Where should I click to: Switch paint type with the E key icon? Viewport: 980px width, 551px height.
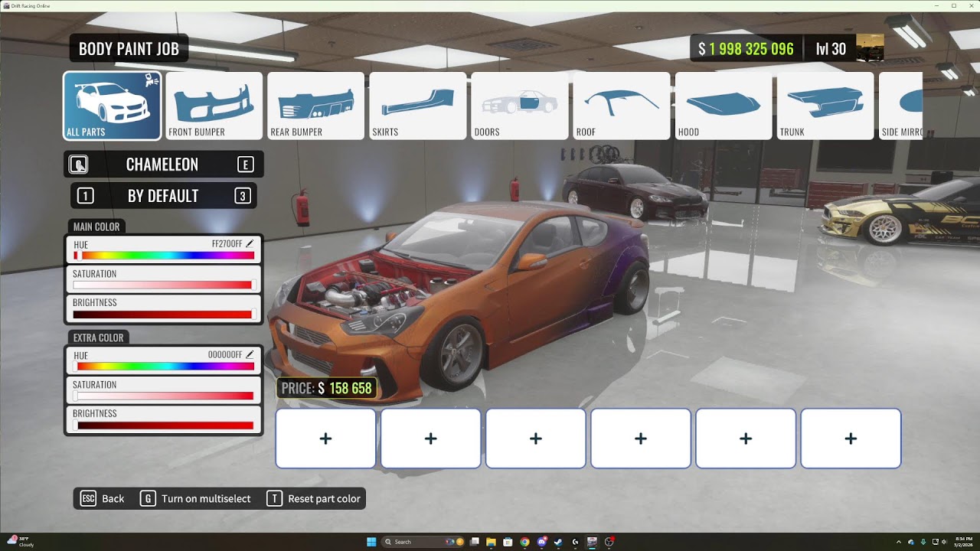pyautogui.click(x=245, y=165)
